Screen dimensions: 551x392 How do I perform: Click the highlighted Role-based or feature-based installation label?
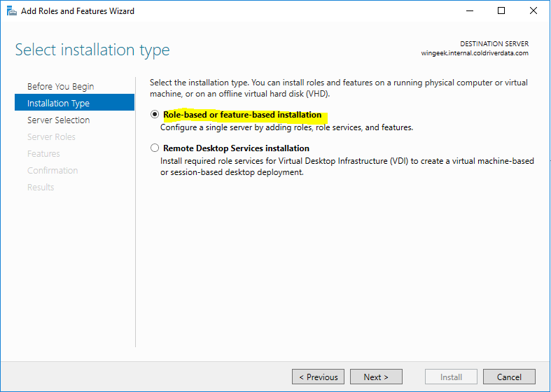[242, 115]
